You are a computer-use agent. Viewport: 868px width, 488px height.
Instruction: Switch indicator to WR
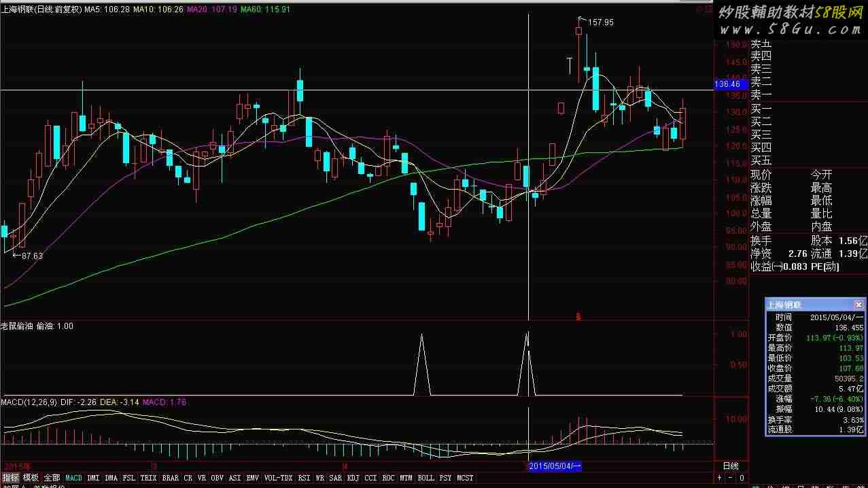pos(319,478)
